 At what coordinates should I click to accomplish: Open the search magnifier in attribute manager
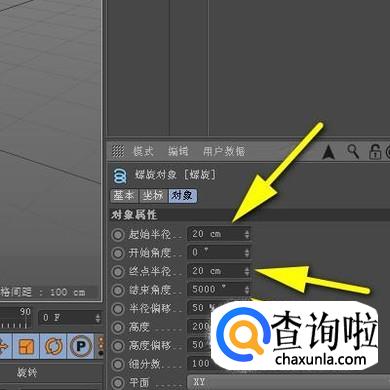point(353,152)
